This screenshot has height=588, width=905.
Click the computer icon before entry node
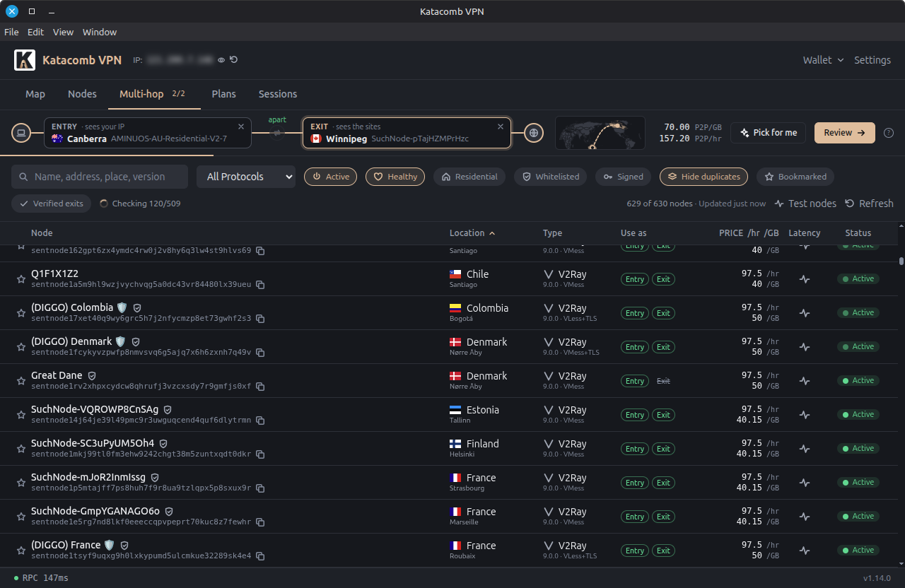21,132
